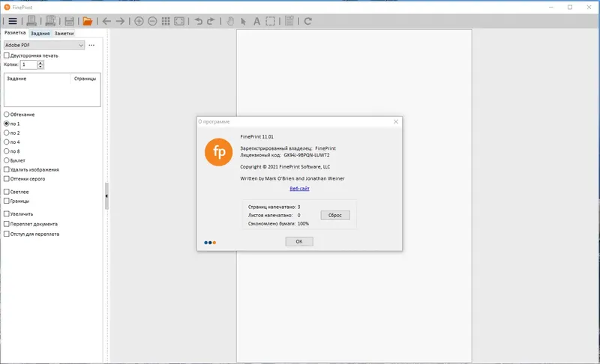Switch to the Задания tab

pos(40,33)
